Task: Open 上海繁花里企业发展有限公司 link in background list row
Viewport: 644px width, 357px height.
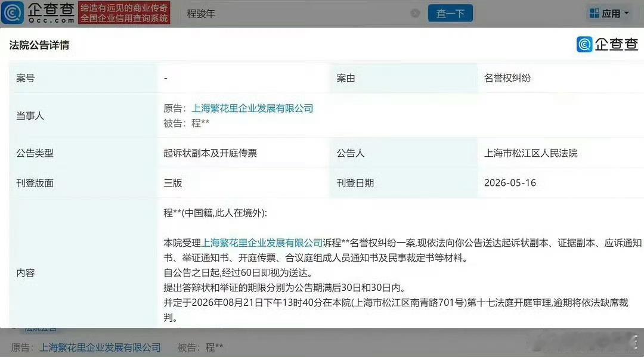Action: pos(100,347)
